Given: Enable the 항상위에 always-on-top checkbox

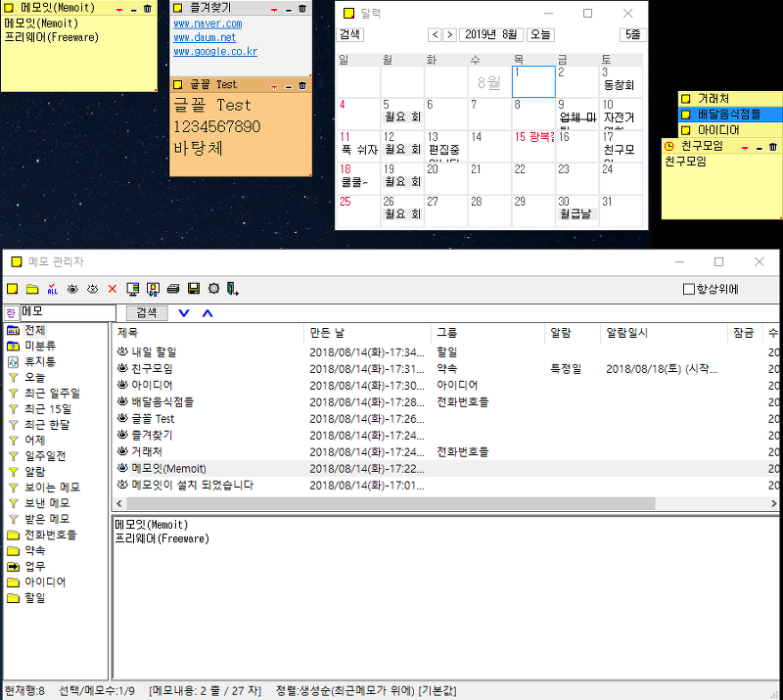Looking at the screenshot, I should click(x=689, y=289).
